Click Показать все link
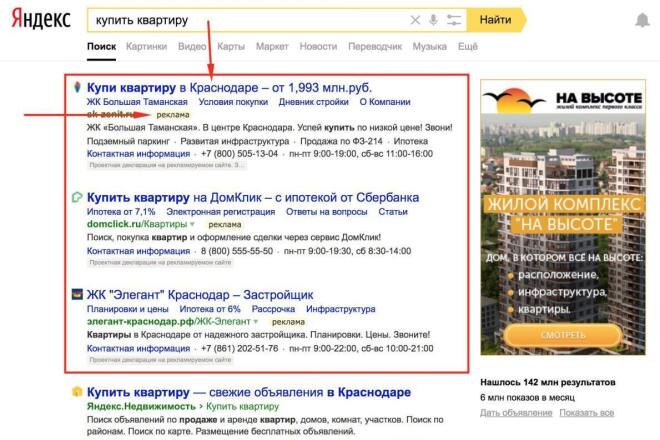The height and width of the screenshot is (440, 660). 587,413
